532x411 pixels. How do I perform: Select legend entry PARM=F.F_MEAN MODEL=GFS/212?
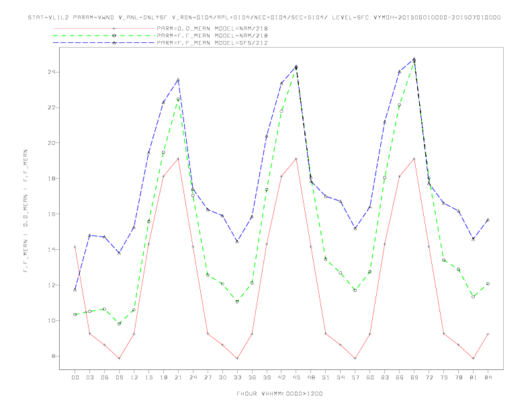[x=212, y=43]
